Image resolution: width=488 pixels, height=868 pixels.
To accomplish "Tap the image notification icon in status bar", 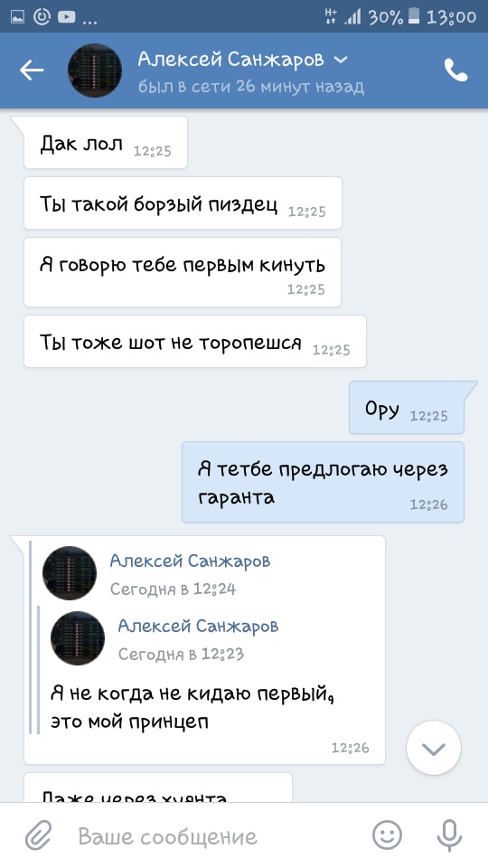I will pos(18,17).
